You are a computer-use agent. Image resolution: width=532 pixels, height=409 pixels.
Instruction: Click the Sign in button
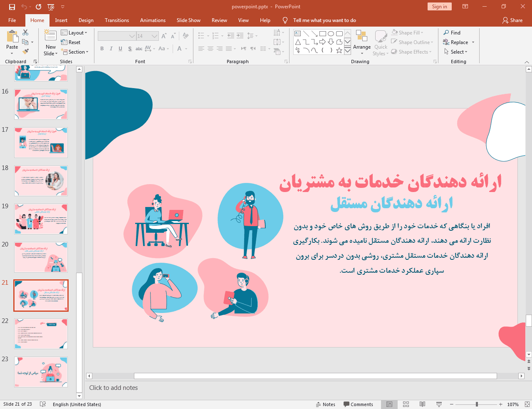pyautogui.click(x=439, y=7)
